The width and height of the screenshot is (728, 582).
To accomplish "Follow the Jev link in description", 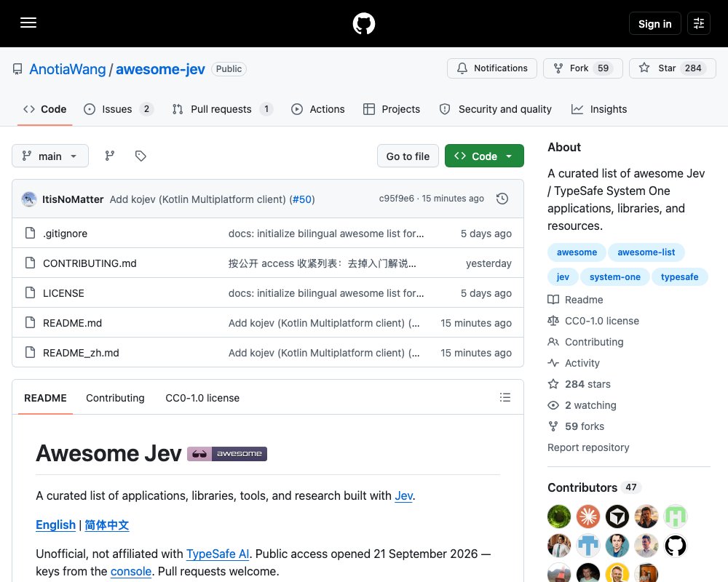I will coord(403,495).
